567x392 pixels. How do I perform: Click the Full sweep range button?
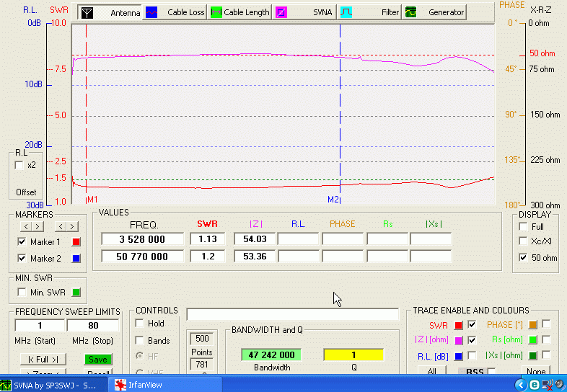point(42,359)
